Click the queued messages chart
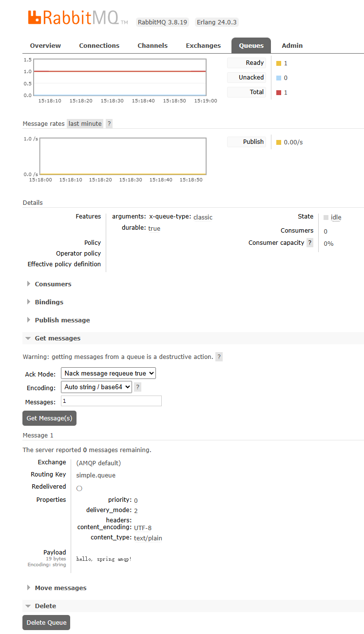This screenshot has width=364, height=634. click(x=120, y=77)
